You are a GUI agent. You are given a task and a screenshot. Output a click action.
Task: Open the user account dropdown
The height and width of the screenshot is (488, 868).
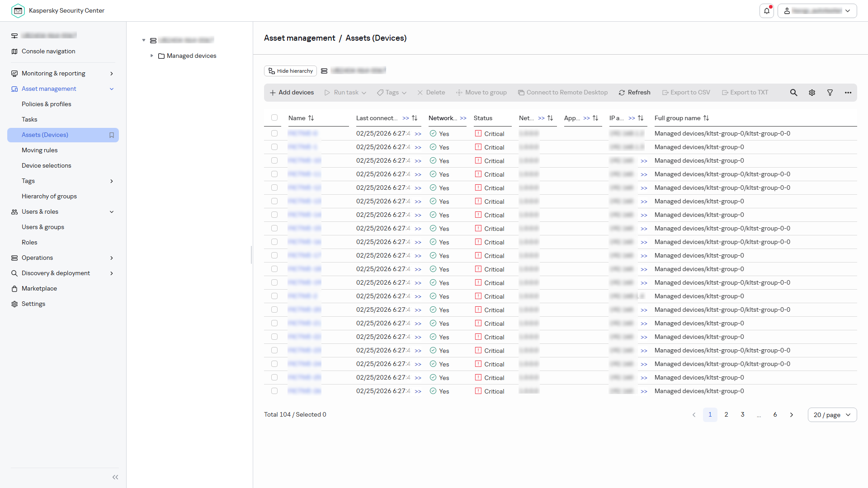[817, 11]
